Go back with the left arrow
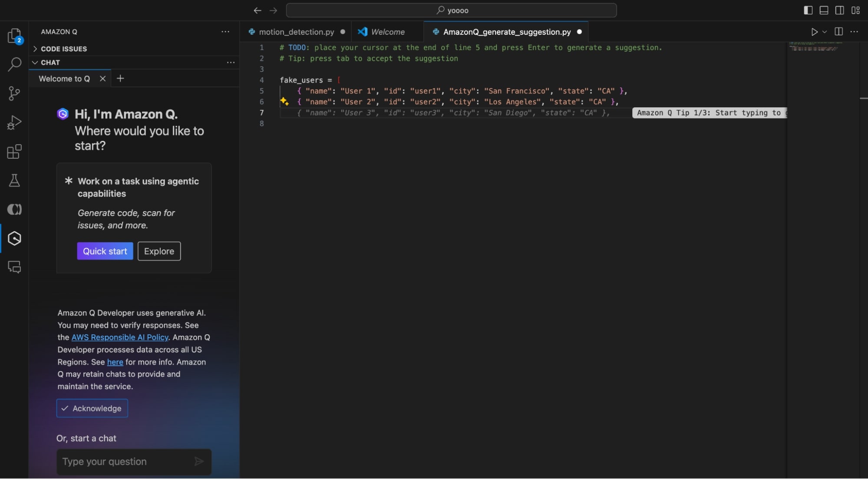Image resolution: width=868 pixels, height=479 pixels. [x=257, y=10]
